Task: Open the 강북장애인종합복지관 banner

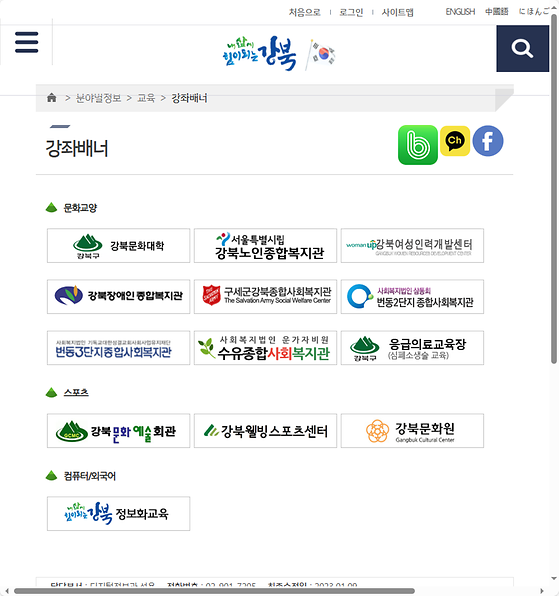Action: [119, 296]
